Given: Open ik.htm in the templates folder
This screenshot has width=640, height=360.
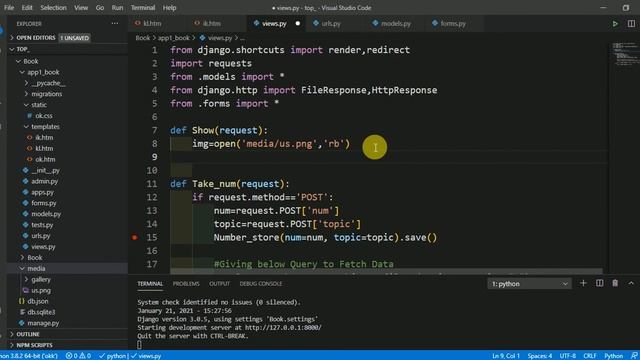Looking at the screenshot, I should click(44, 138).
